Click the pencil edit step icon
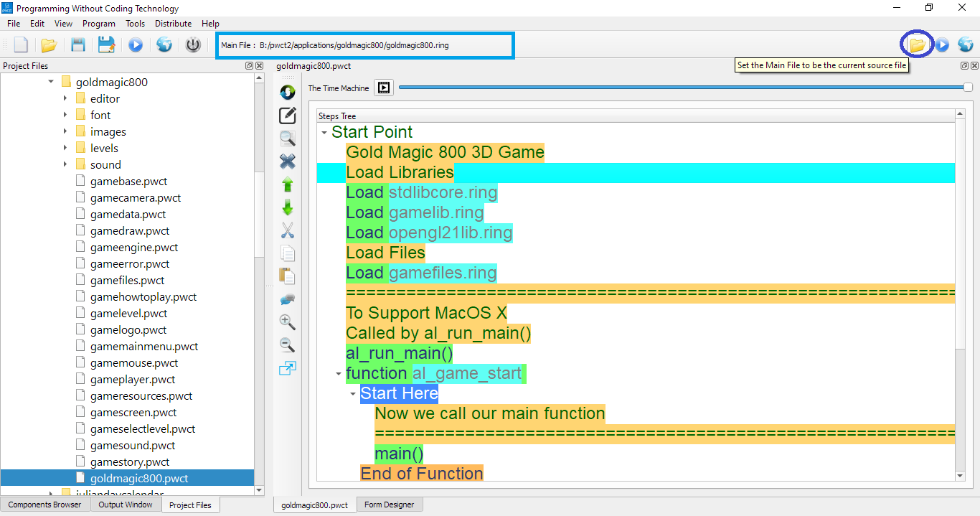The width and height of the screenshot is (980, 516). (288, 116)
